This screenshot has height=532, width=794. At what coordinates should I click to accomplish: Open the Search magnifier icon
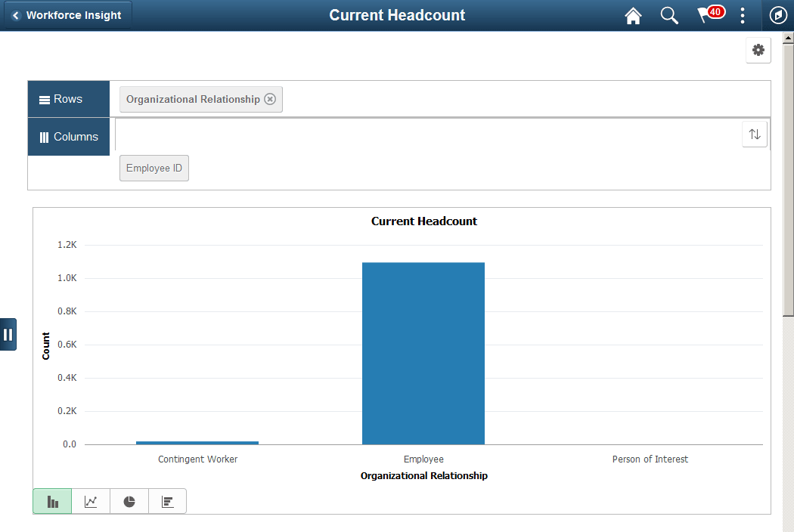pos(669,15)
